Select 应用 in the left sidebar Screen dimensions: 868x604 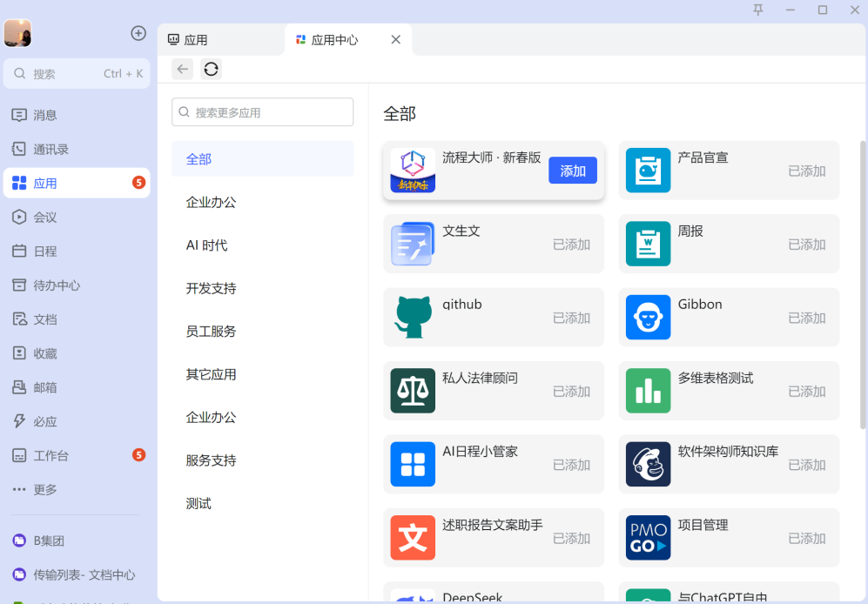(x=77, y=184)
